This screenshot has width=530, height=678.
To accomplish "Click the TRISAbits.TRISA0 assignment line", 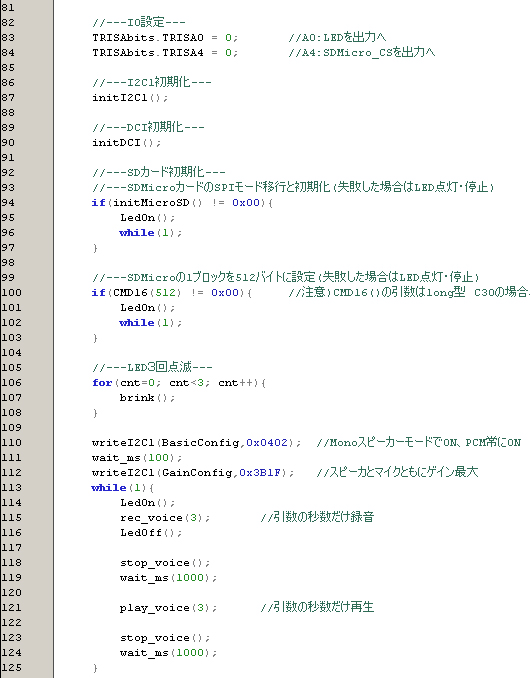I will tap(165, 38).
